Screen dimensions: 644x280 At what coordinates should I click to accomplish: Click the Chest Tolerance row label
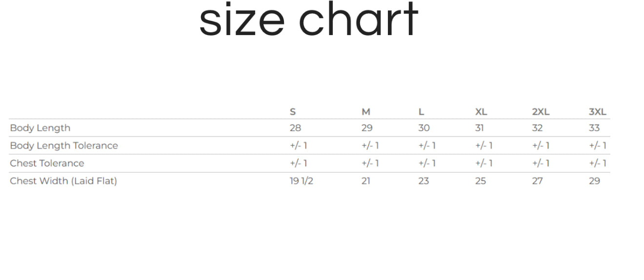coord(47,163)
